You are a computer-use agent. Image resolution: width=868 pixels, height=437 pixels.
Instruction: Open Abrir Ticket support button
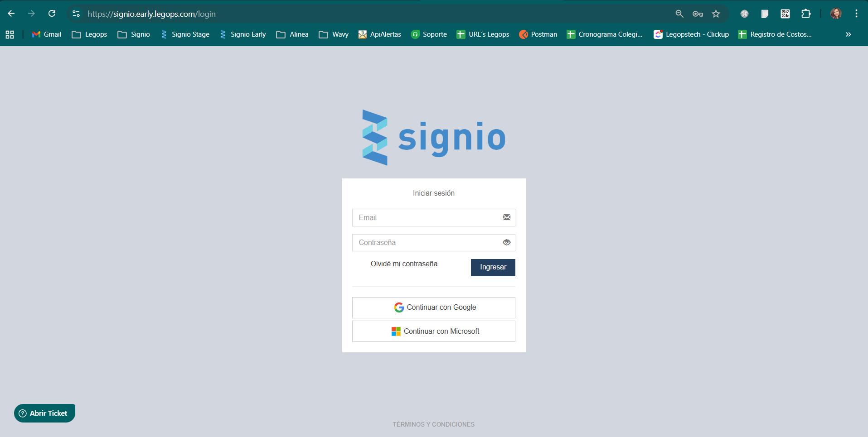44,413
